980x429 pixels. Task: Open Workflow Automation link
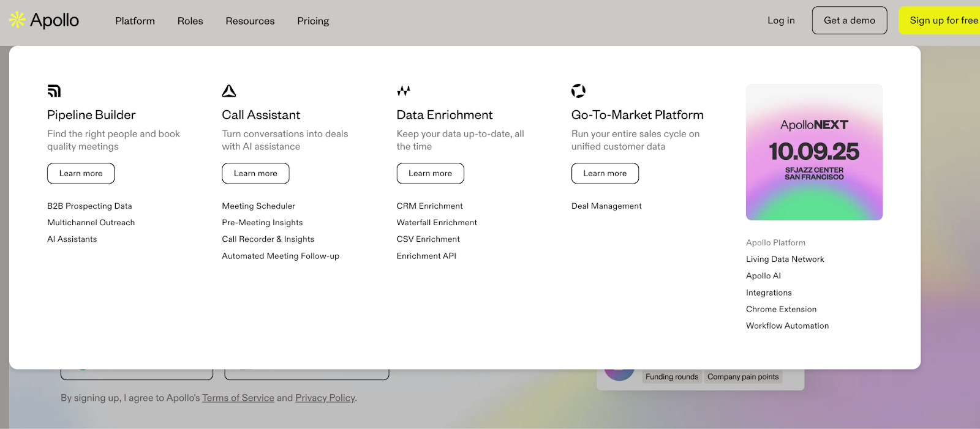[787, 326]
